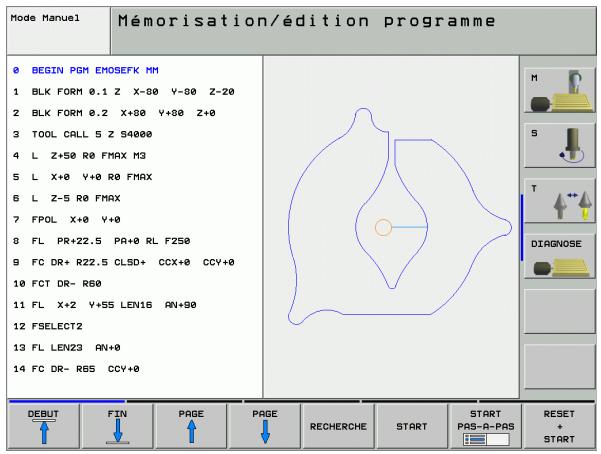
Task: Select line 3 TOOL CALL 5 Z S4000
Action: pyautogui.click(x=82, y=134)
